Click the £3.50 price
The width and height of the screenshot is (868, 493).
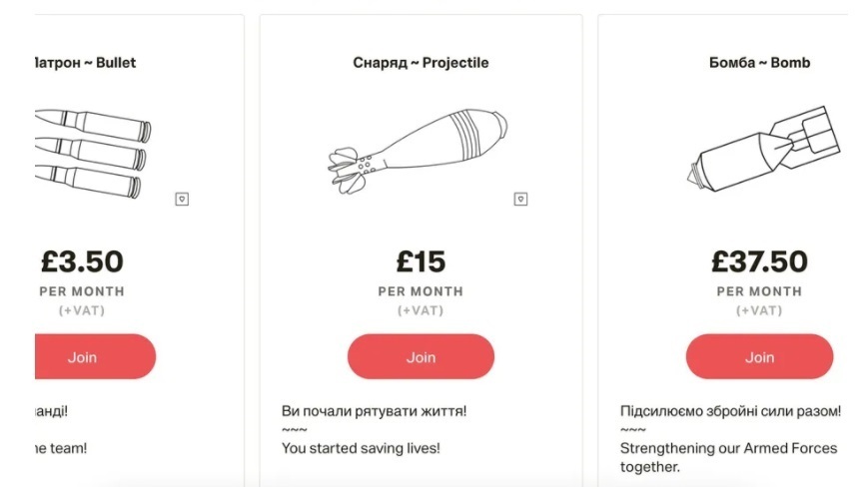click(82, 261)
